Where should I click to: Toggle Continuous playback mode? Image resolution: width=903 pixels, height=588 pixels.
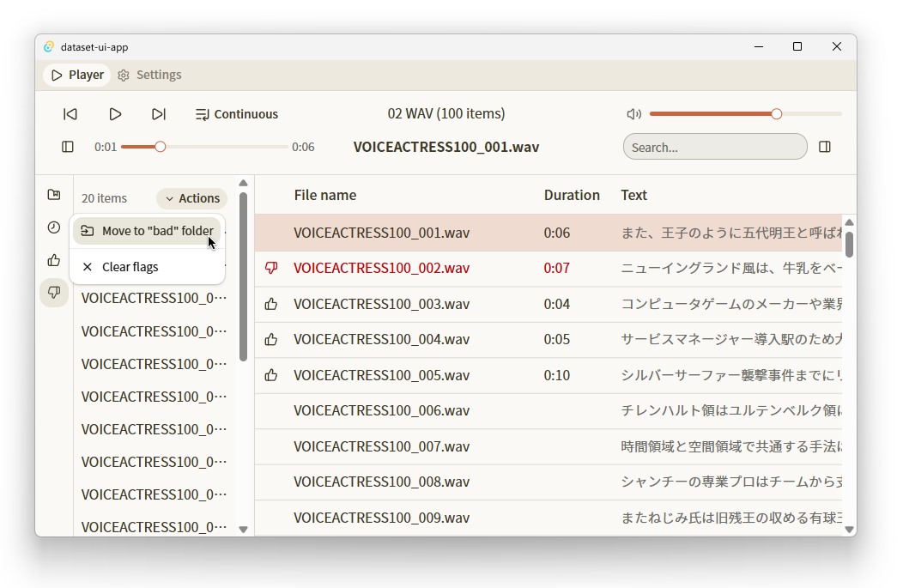[x=237, y=114]
